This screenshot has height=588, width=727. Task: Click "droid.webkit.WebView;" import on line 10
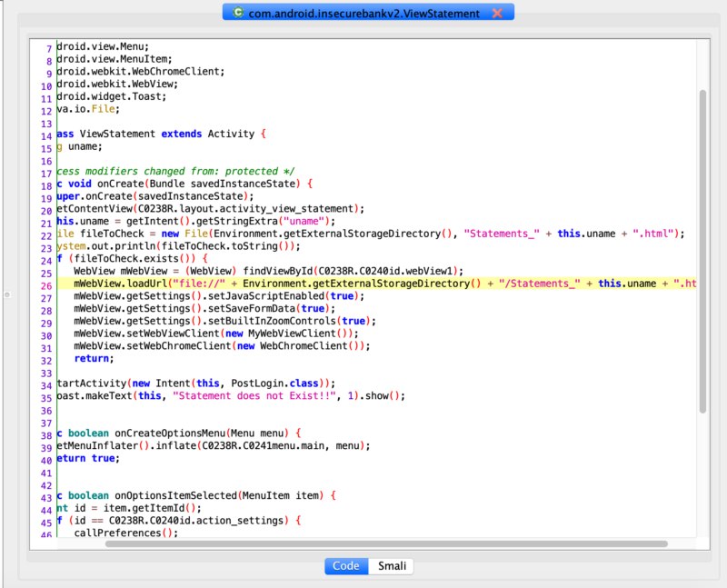(x=117, y=84)
